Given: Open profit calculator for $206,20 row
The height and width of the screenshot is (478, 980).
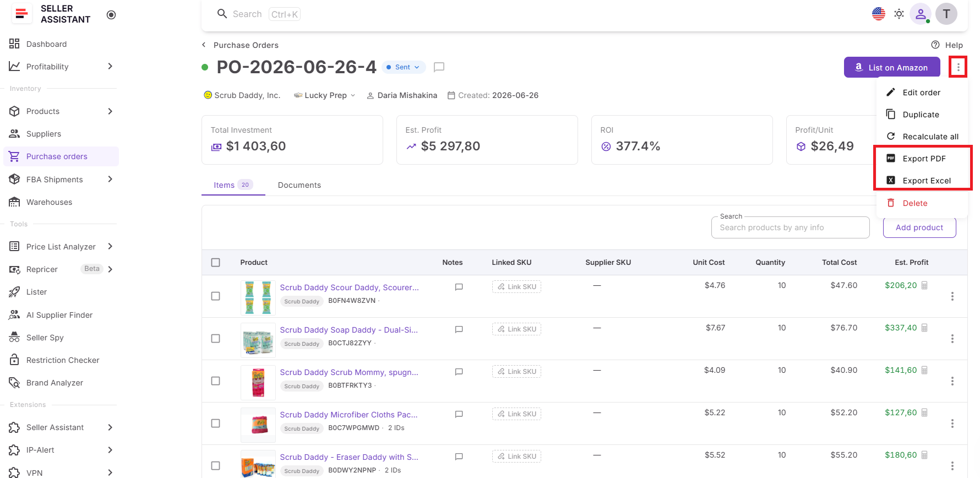Looking at the screenshot, I should point(924,285).
